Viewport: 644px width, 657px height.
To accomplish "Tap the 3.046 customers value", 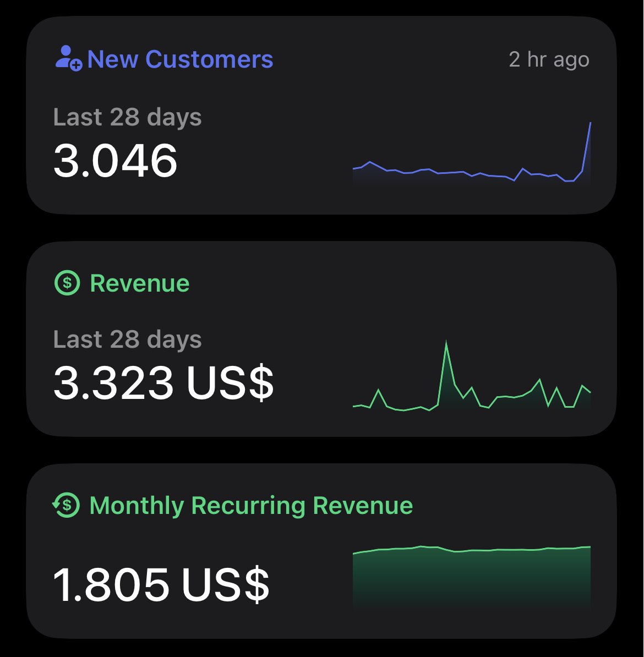I will 115,161.
